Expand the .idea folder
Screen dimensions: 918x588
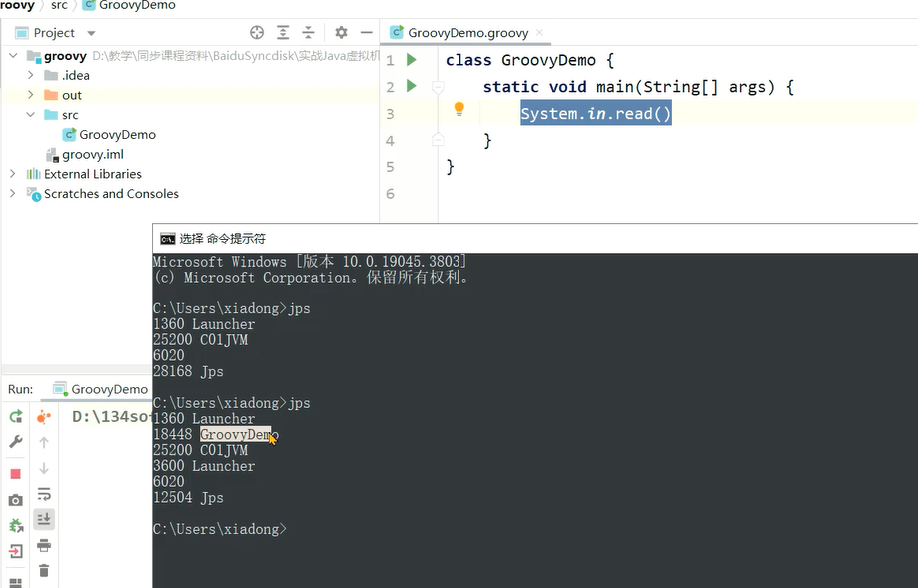click(31, 75)
